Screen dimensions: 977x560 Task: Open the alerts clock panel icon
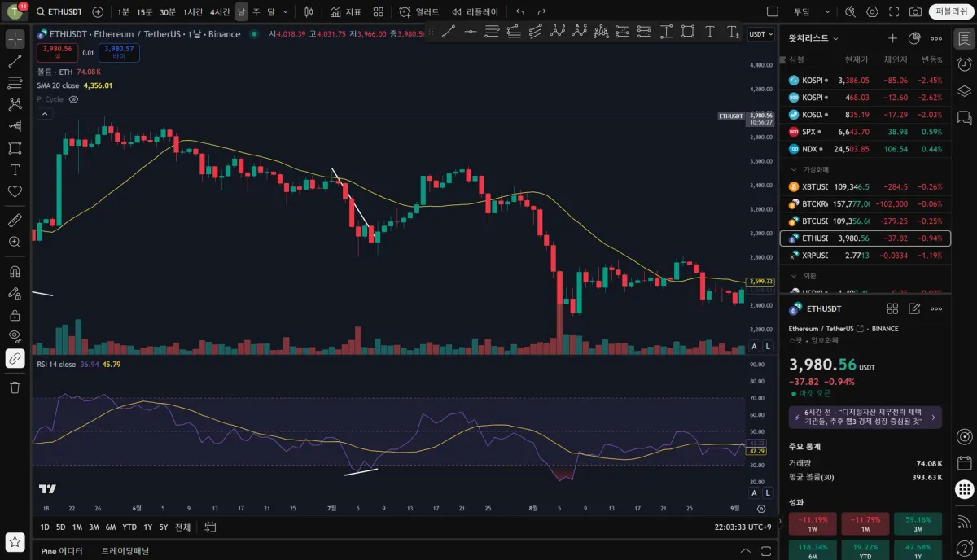coord(964,65)
